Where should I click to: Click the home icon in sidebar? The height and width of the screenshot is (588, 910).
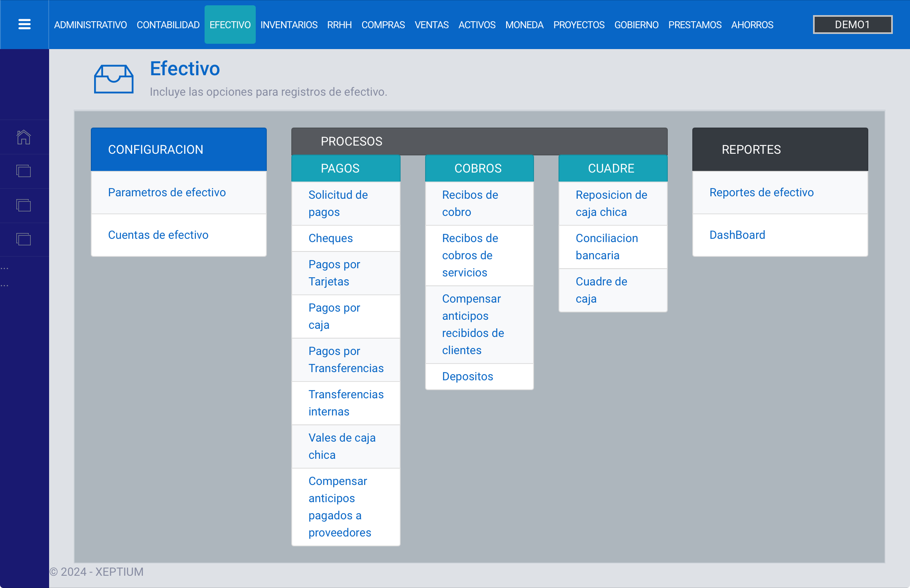pos(24,137)
